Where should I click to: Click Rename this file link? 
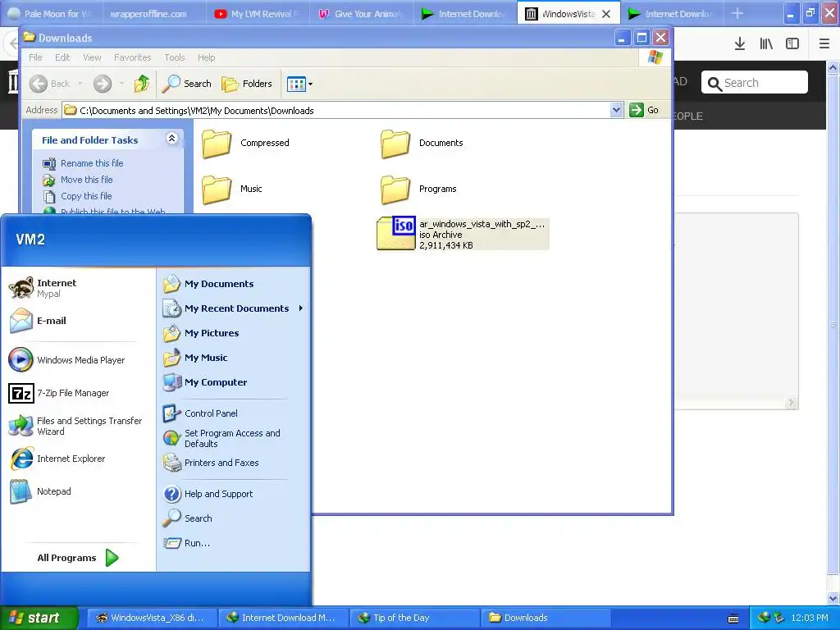click(x=92, y=163)
